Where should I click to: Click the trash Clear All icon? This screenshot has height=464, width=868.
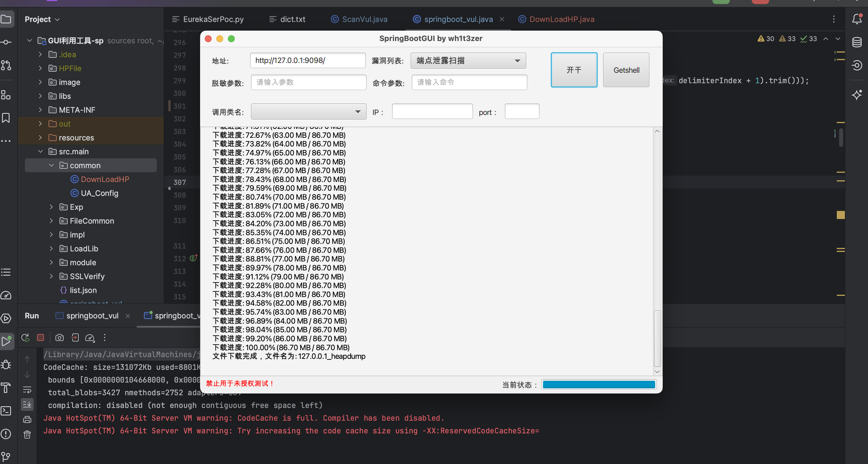(x=27, y=435)
